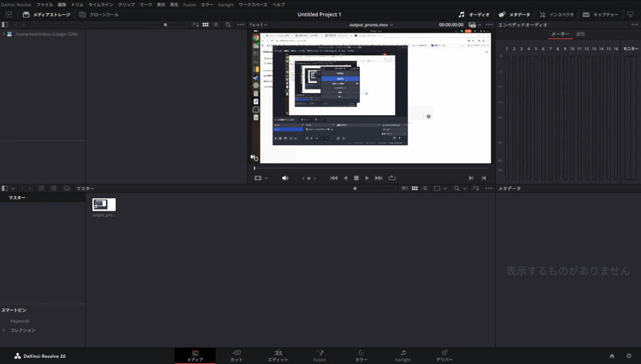Open project settings gear icon
The width and height of the screenshot is (641, 364).
click(x=628, y=356)
